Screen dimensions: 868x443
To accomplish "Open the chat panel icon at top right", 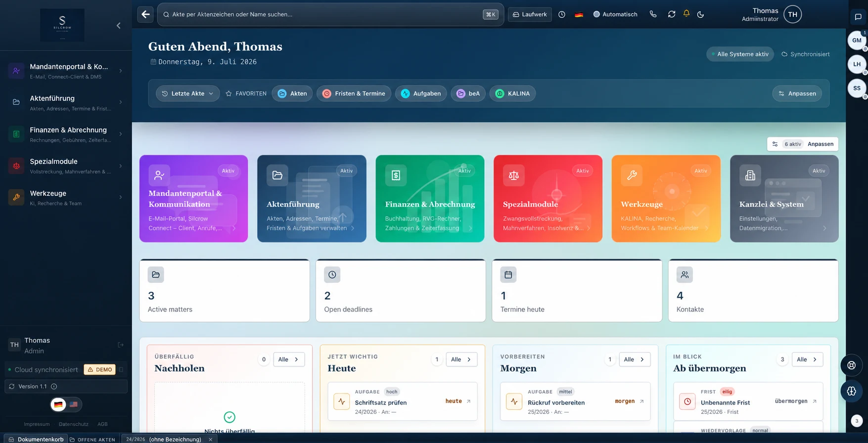I will (x=858, y=17).
